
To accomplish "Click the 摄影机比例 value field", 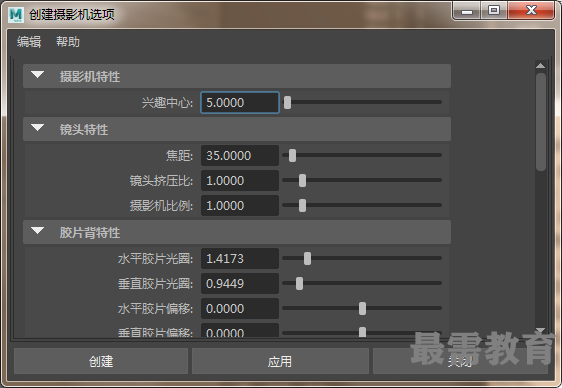I will tap(240, 206).
